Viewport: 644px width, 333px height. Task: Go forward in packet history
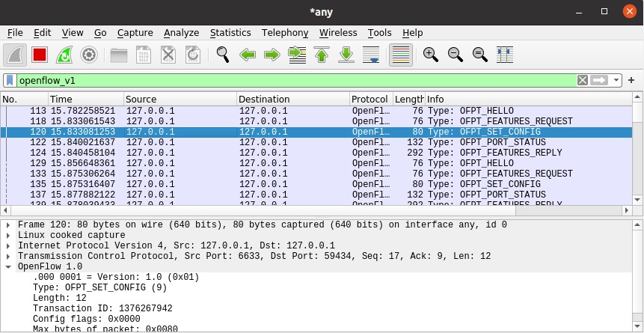pos(272,55)
